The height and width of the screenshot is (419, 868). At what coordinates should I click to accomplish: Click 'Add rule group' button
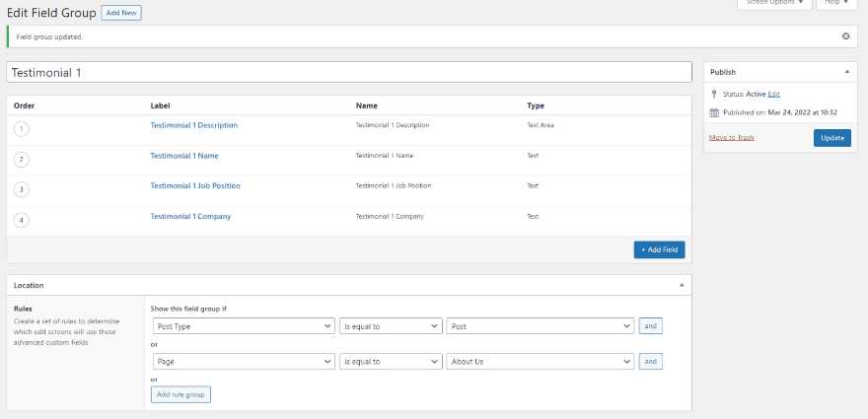[x=181, y=394]
